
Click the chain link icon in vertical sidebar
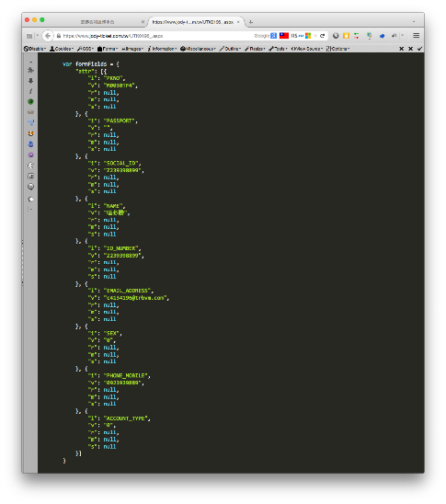coord(31,112)
